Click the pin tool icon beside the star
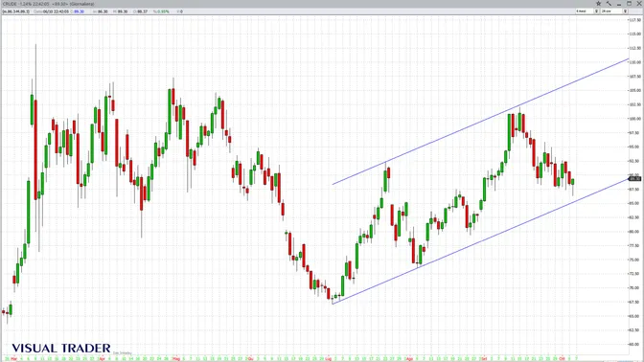 pyautogui.click(x=609, y=3)
